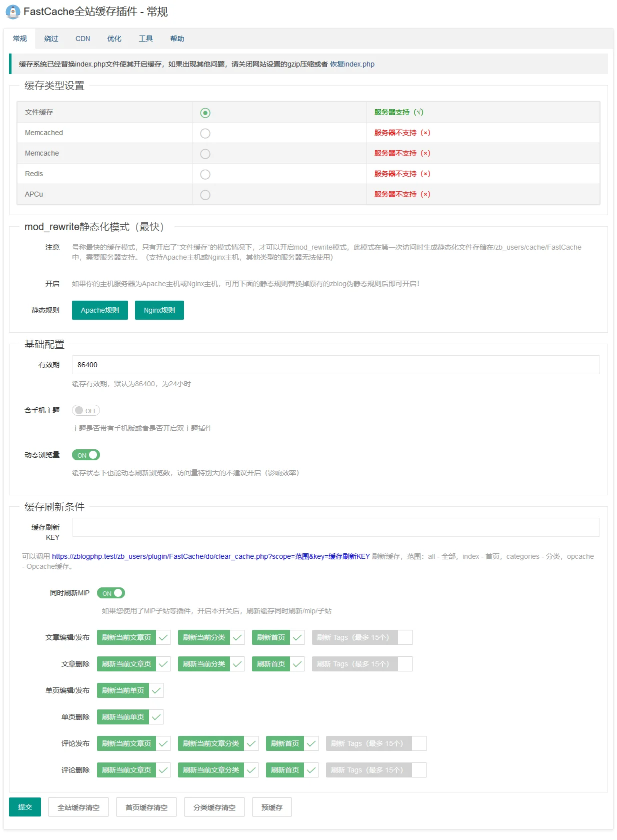Toggle 刷新当前文章分类 in 评论删除 row
Screen dimensions: 617x840
tap(218, 770)
